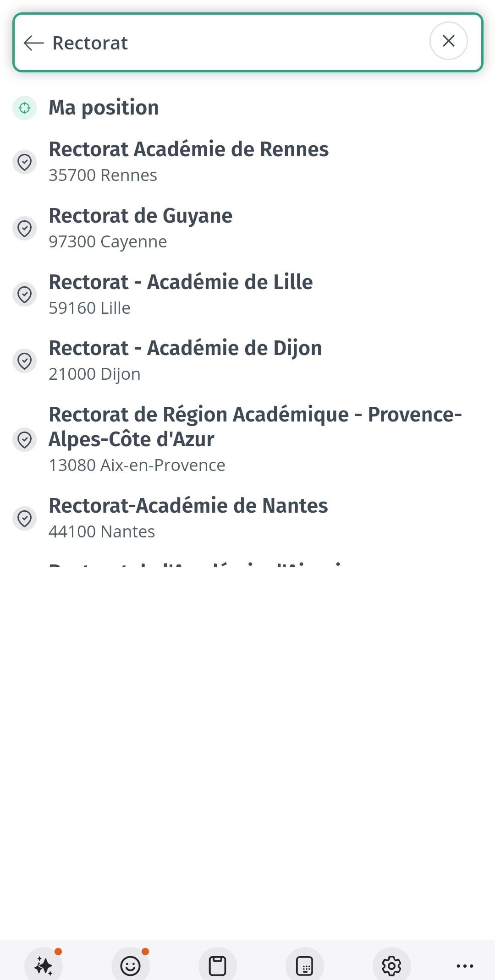495x980 pixels.
Task: Open the emoji picker in keyboard toolbar
Action: (x=131, y=965)
